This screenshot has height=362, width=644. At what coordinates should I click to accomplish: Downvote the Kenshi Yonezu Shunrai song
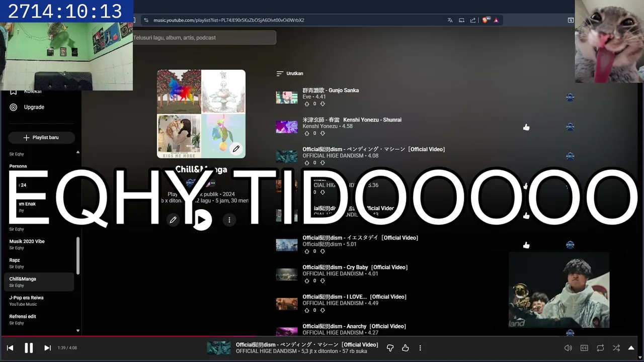323,133
